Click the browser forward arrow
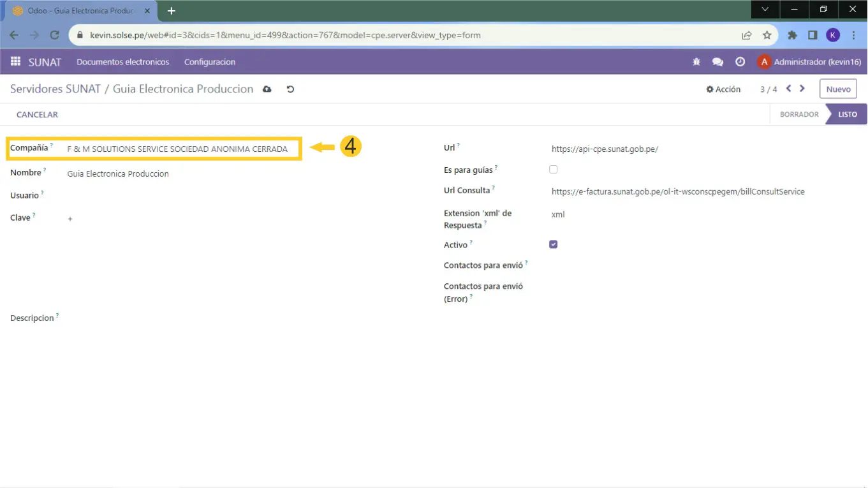 tap(34, 35)
